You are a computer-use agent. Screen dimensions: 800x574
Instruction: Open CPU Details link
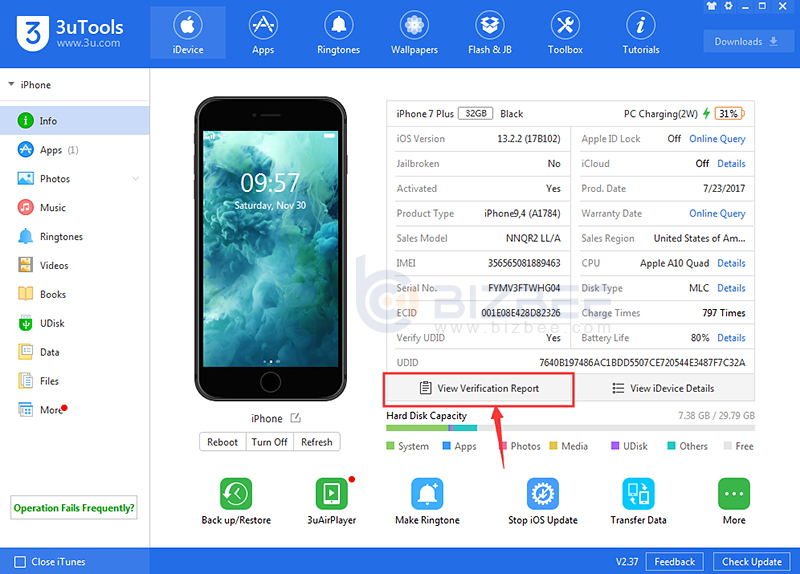(731, 263)
